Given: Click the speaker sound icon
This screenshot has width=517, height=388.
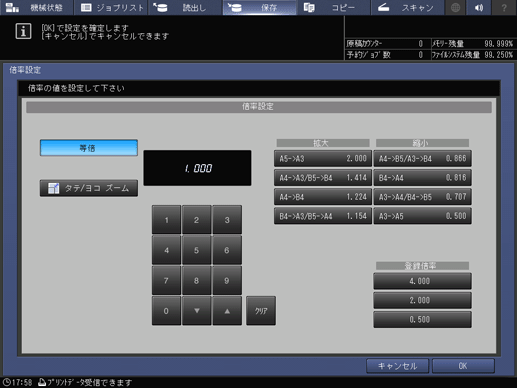Looking at the screenshot, I should pyautogui.click(x=479, y=7).
